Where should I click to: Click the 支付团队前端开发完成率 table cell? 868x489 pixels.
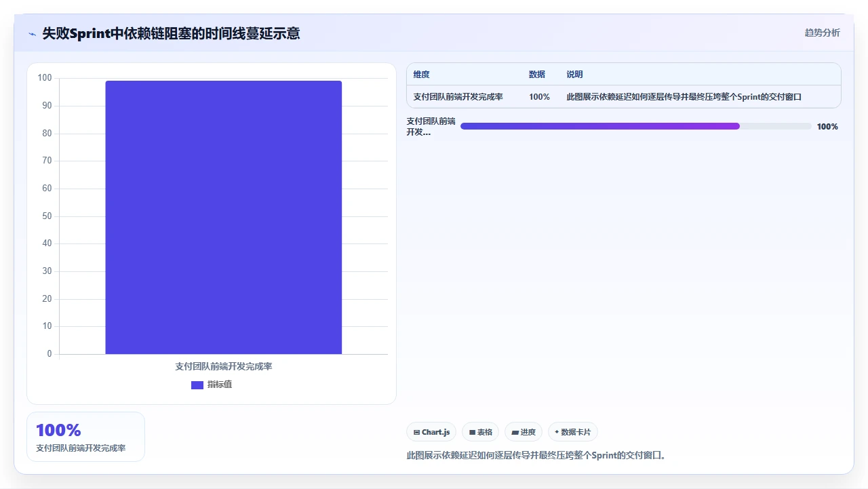[458, 97]
